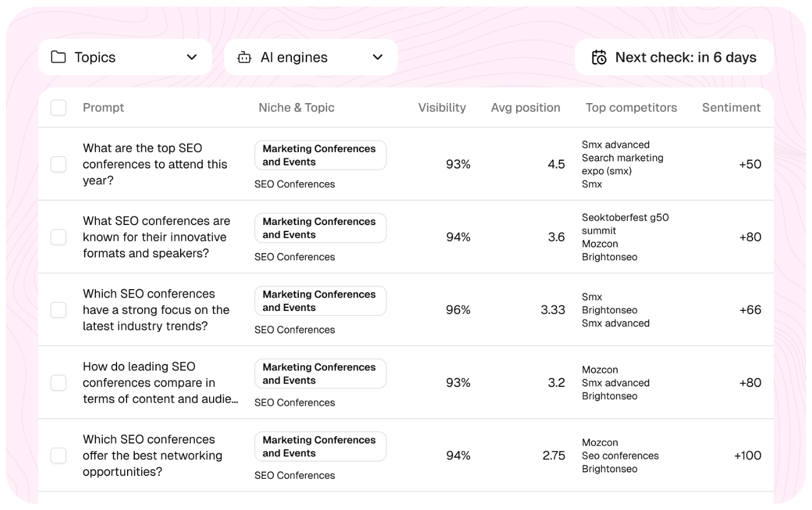Viewport: 812px width, 510px height.
Task: Click the Avg position column header
Action: click(525, 108)
